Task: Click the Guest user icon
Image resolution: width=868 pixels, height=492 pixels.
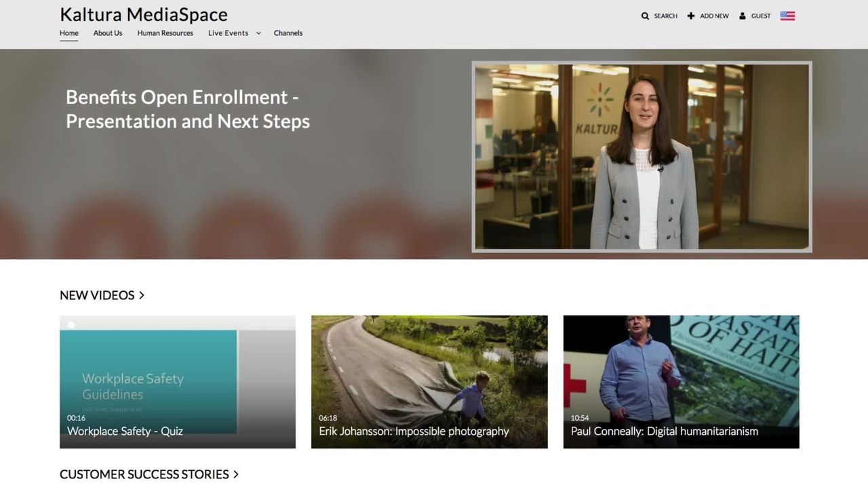Action: (743, 16)
